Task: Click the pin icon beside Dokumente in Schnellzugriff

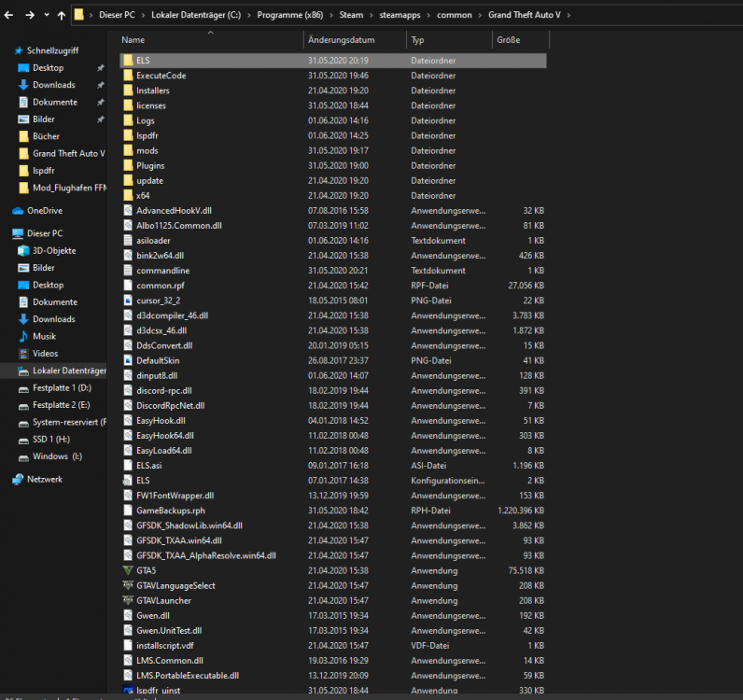Action: click(x=100, y=103)
